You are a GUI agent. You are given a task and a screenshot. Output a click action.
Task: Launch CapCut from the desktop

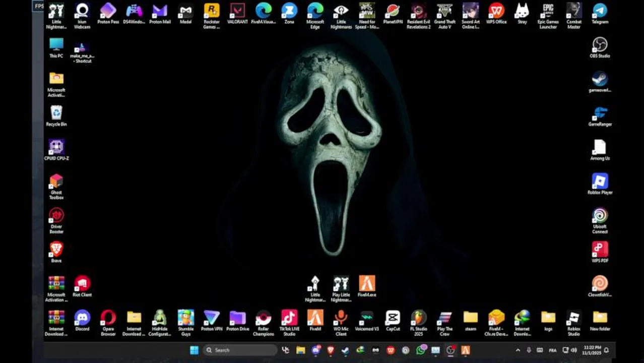pos(393,321)
